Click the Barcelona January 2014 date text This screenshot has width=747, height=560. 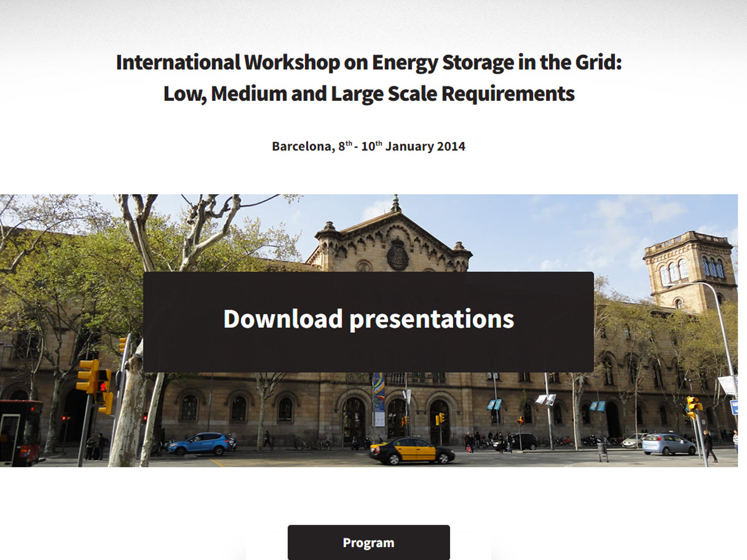369,147
